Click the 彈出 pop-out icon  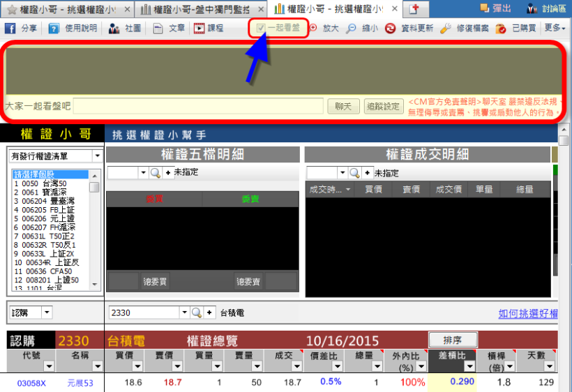[484, 8]
